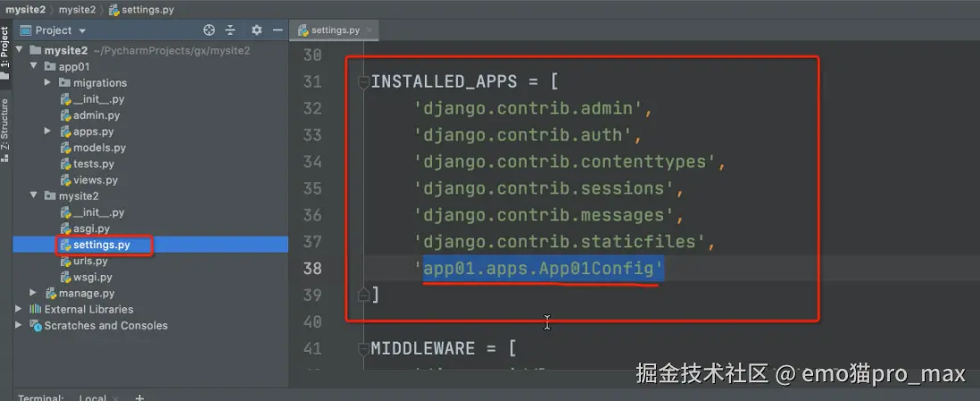Click 'django.contrib.messages' string
This screenshot has width=980, height=401.
[544, 215]
